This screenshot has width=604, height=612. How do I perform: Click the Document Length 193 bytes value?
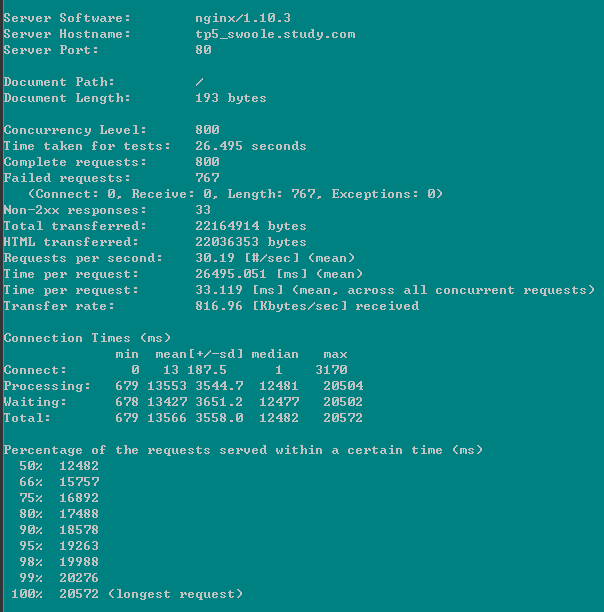pos(231,98)
